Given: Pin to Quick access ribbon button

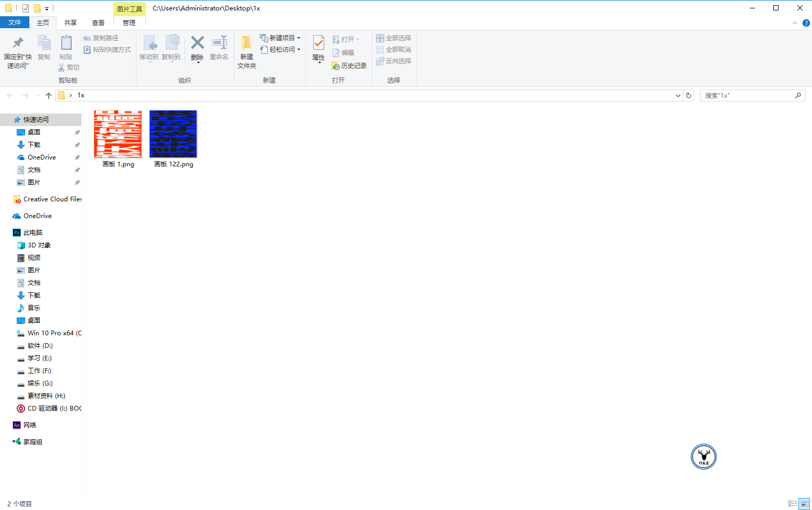Looking at the screenshot, I should (x=18, y=52).
